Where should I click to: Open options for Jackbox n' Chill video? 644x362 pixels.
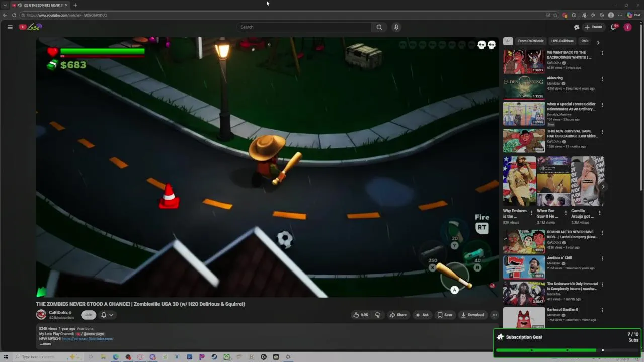pyautogui.click(x=602, y=259)
